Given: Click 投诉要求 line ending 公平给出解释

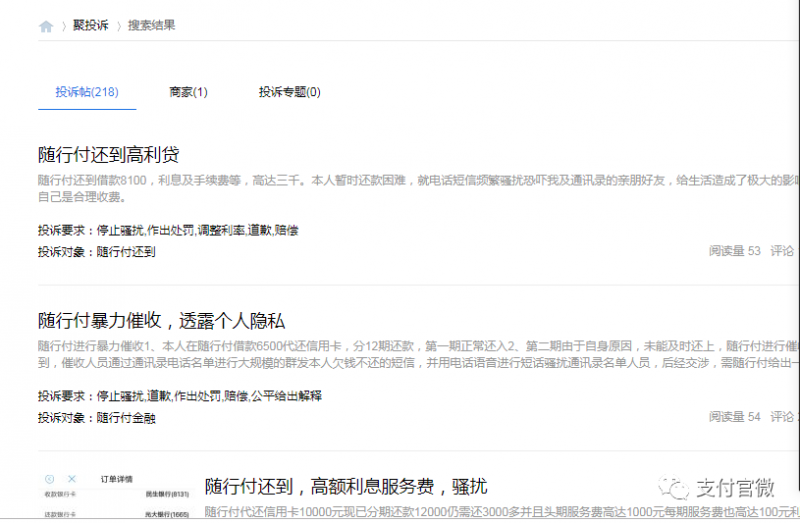Looking at the screenshot, I should [x=180, y=396].
